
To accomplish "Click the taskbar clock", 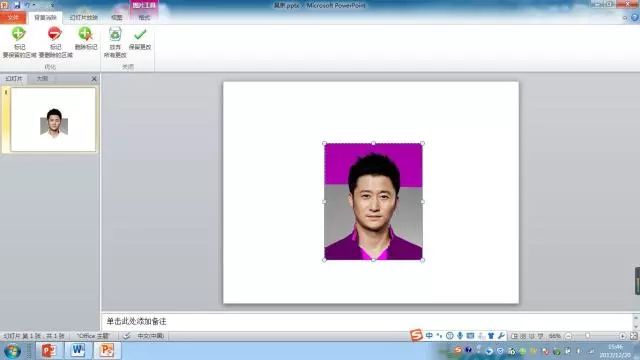I will point(616,351).
